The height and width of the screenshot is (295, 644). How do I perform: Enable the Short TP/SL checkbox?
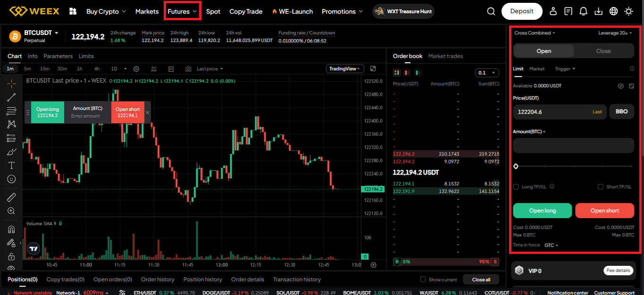coord(601,187)
